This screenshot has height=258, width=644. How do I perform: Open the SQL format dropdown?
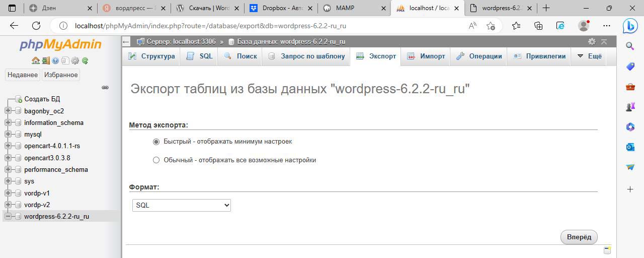181,205
